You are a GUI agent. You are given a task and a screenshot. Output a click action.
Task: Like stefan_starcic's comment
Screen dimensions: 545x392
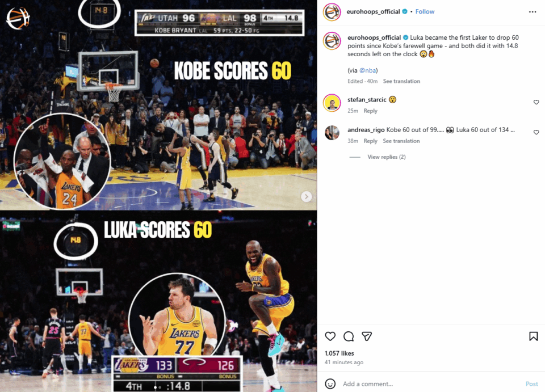pyautogui.click(x=536, y=102)
